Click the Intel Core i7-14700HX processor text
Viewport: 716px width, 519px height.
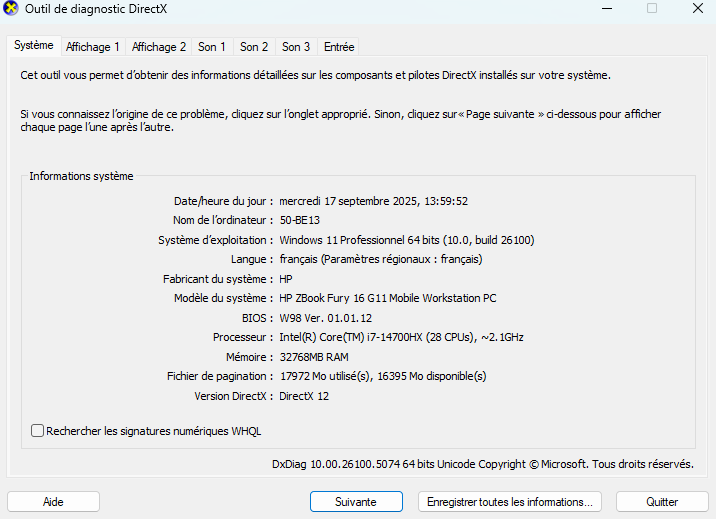click(402, 338)
